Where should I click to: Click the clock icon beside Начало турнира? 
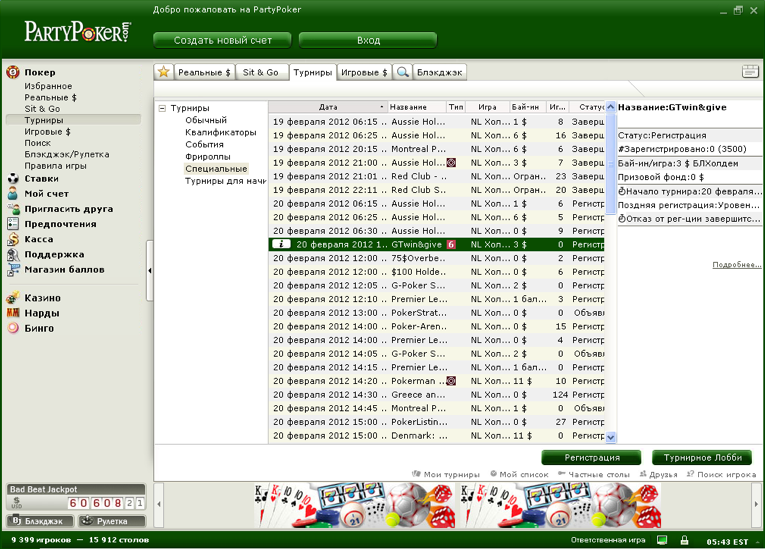tap(622, 191)
